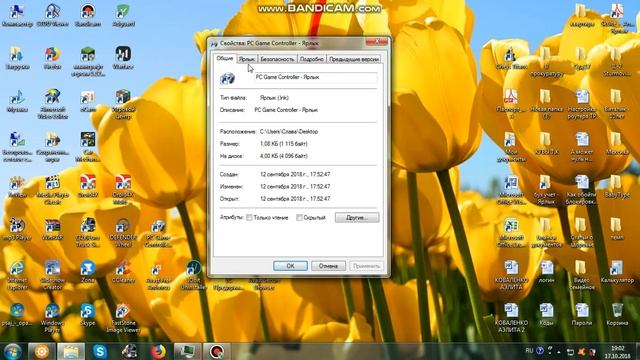Switch to the Ярлык tab

(x=247, y=59)
